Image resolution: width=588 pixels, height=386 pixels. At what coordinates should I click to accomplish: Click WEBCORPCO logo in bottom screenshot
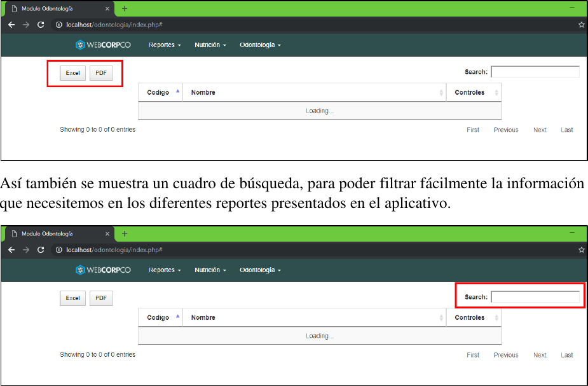coord(103,270)
